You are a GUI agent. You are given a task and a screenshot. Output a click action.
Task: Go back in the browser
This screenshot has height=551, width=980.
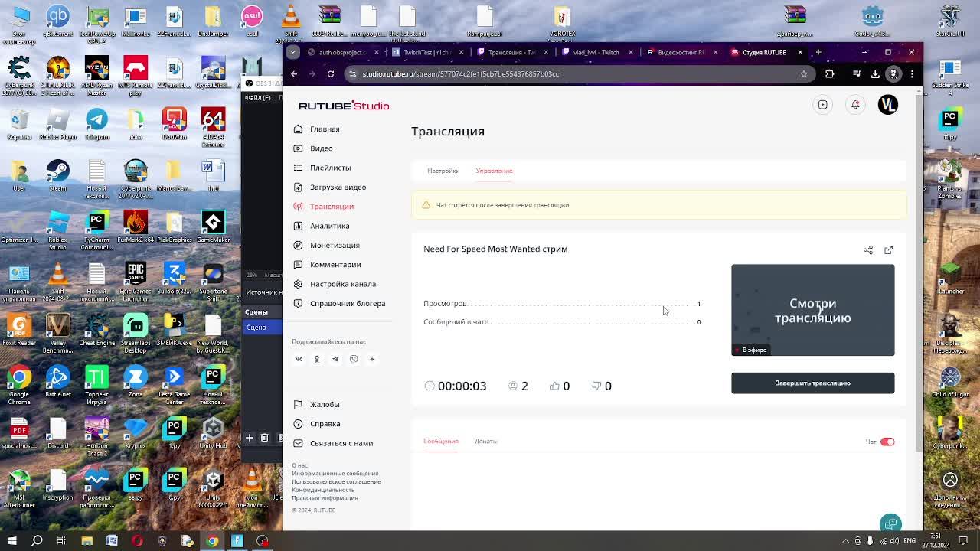[294, 74]
